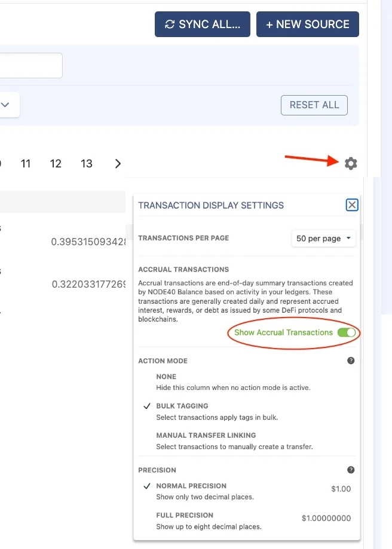This screenshot has width=392, height=549.
Task: Toggle Show Accrual Transactions switch
Action: [x=346, y=333]
